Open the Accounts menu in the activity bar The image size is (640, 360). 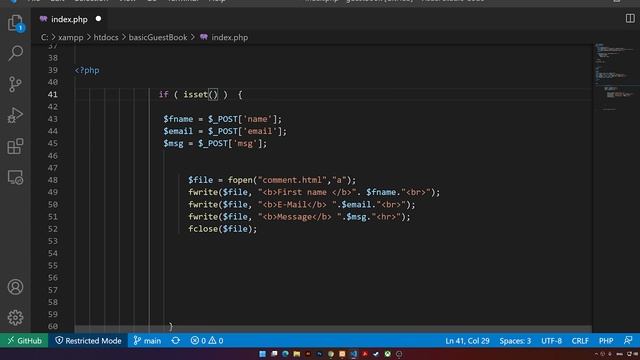click(16, 287)
